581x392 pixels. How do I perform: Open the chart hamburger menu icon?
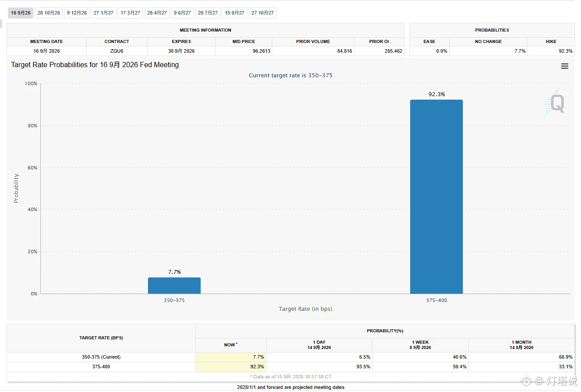(x=565, y=66)
